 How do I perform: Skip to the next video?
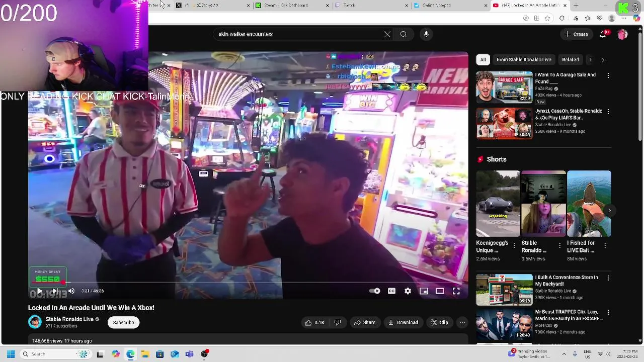point(55,291)
